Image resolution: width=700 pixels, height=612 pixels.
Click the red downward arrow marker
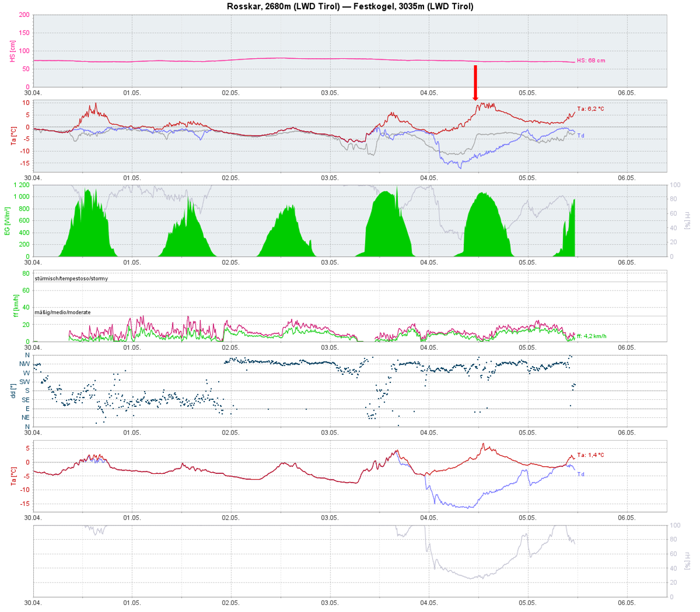pos(475,83)
